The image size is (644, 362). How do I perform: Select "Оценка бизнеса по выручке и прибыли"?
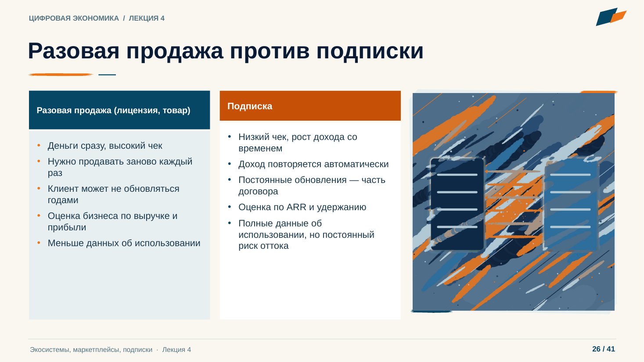pyautogui.click(x=112, y=222)
